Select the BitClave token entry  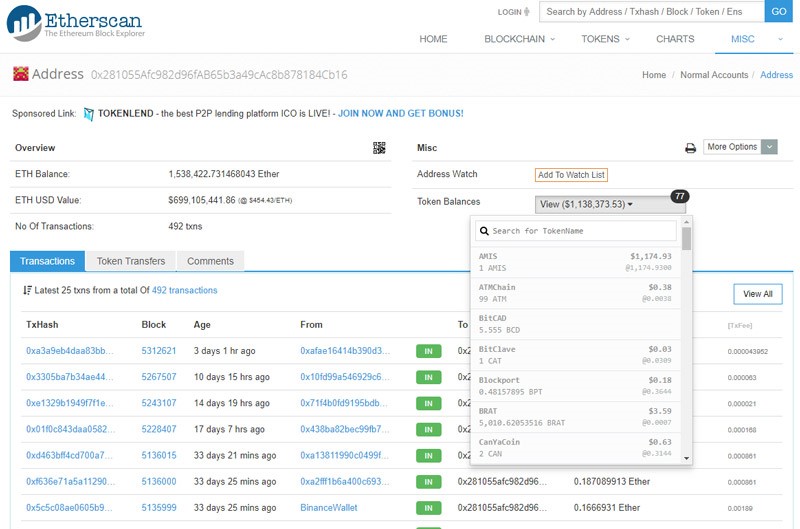coord(576,355)
